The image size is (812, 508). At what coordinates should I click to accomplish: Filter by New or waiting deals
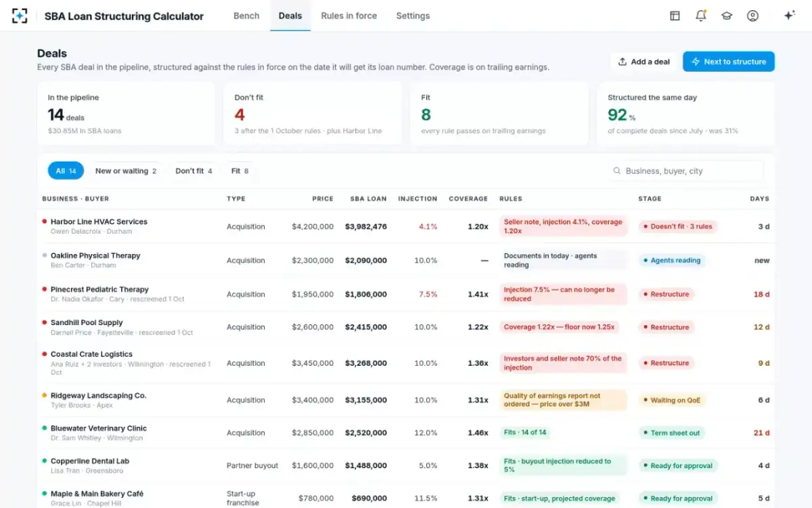(126, 171)
